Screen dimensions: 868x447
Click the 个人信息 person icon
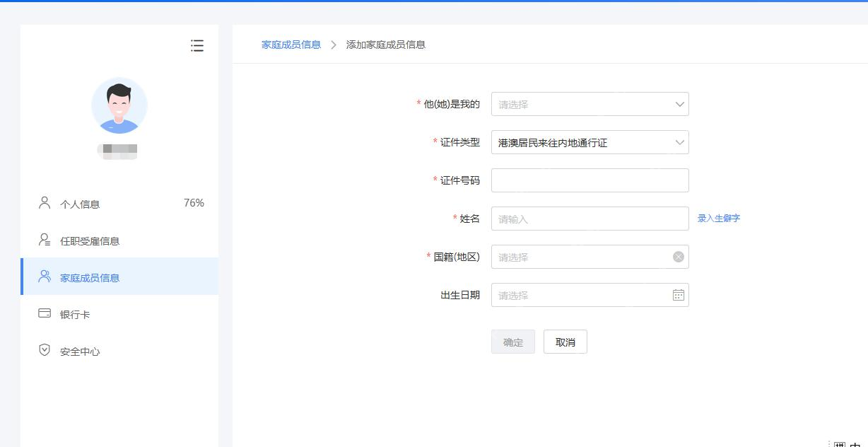click(45, 203)
